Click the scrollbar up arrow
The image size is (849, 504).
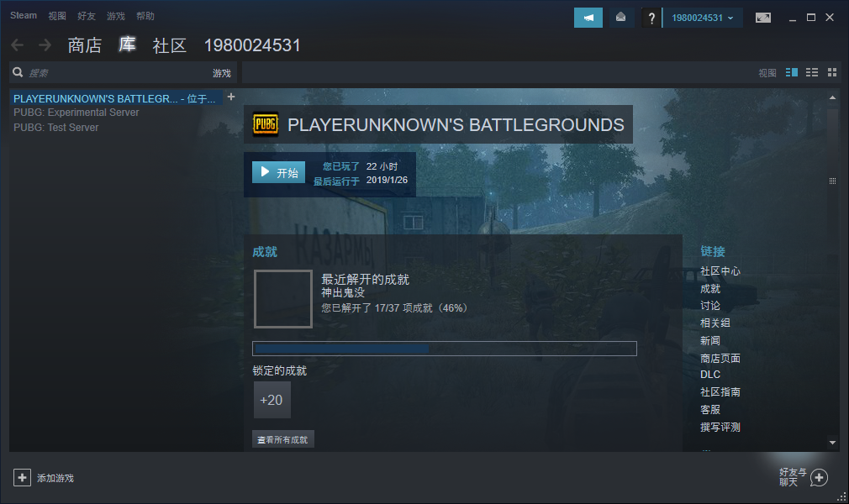pos(832,97)
